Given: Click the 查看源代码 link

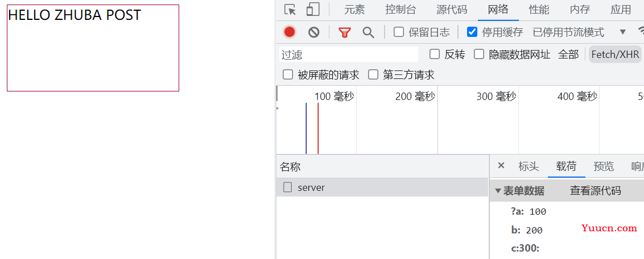Looking at the screenshot, I should [x=595, y=191].
